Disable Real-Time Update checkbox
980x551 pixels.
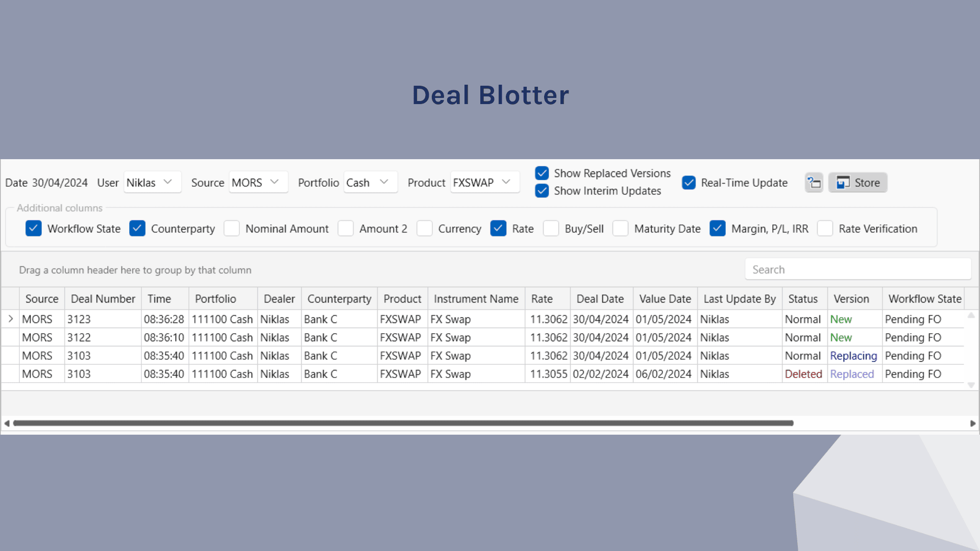(x=689, y=183)
